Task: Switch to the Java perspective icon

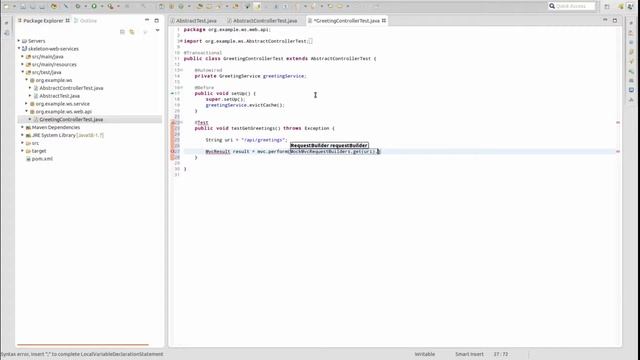Action: 631,6
